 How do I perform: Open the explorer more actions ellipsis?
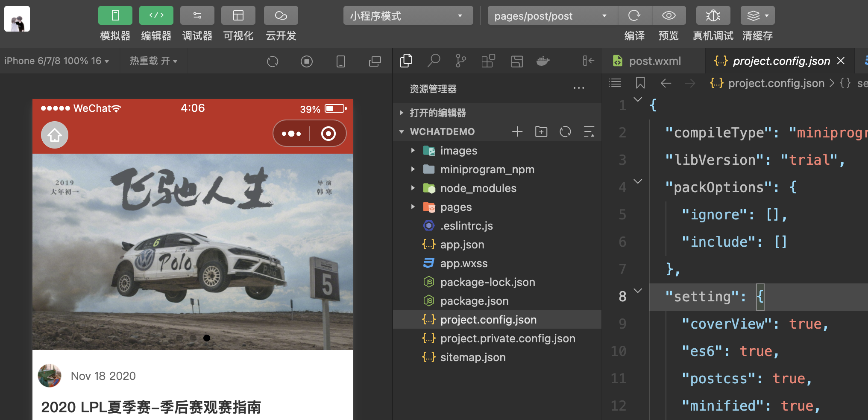click(579, 88)
